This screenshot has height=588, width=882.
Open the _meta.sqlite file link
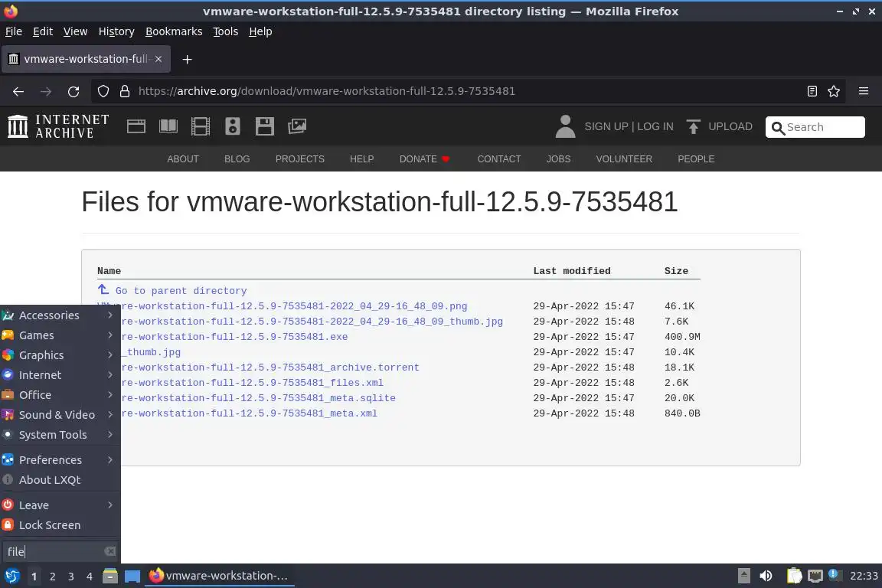pos(258,398)
